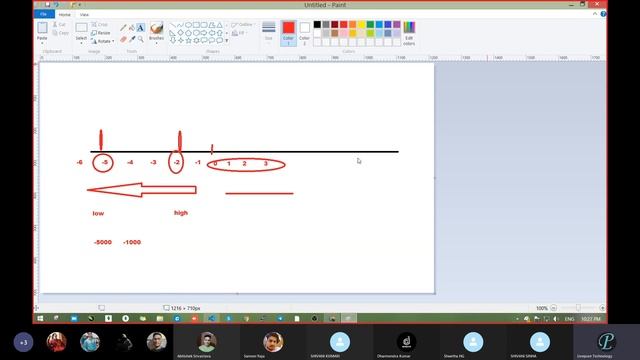Choose the Oval shape in Shapes gallery
640x360 pixels.
[x=188, y=25]
